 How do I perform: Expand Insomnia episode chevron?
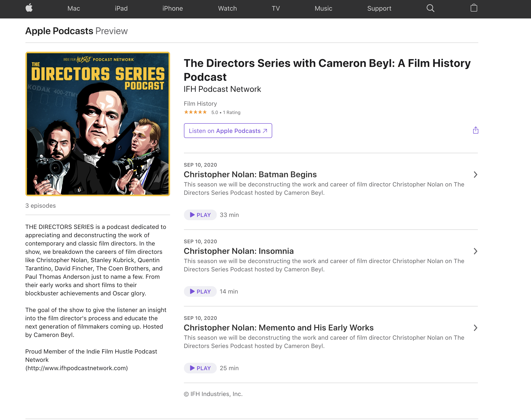point(475,251)
